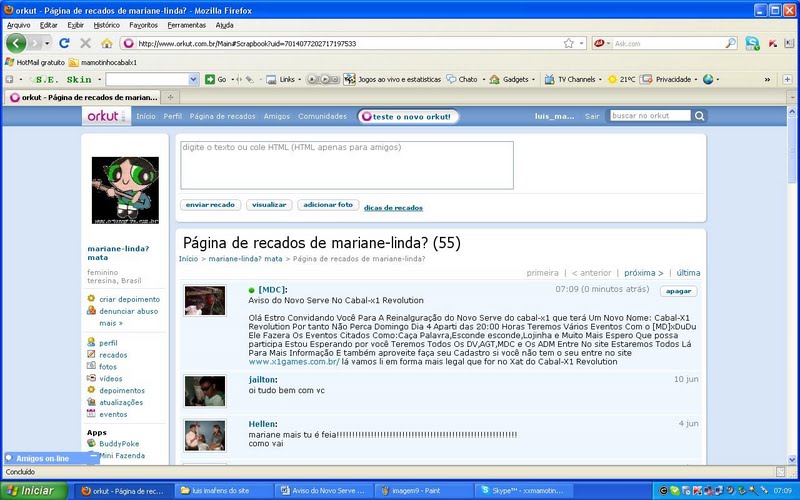Screen dimensions: 800x500
Task: Expand the Gadgets toolbar dropdown
Action: click(535, 79)
